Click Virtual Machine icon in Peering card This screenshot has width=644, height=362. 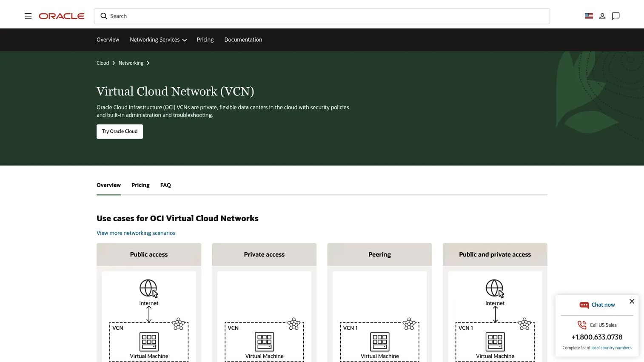380,342
